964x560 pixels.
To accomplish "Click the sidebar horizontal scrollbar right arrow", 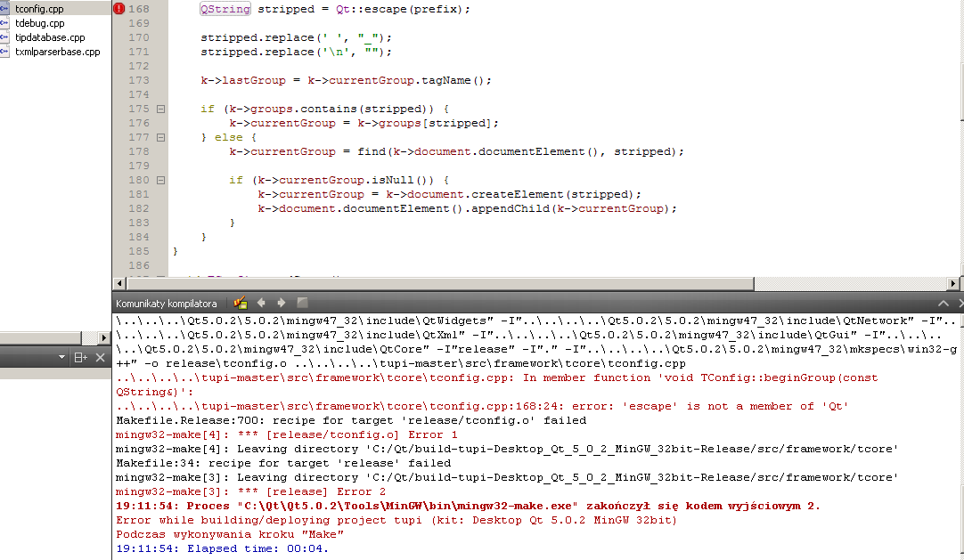I will [x=103, y=337].
